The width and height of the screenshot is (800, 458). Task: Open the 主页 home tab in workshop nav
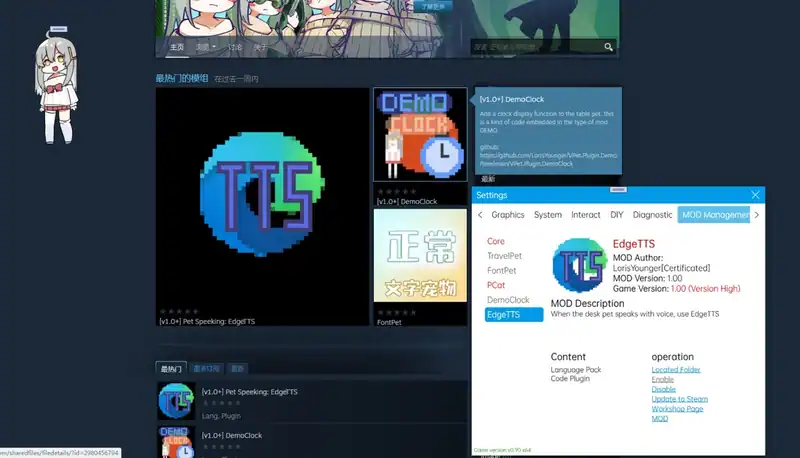pos(177,47)
